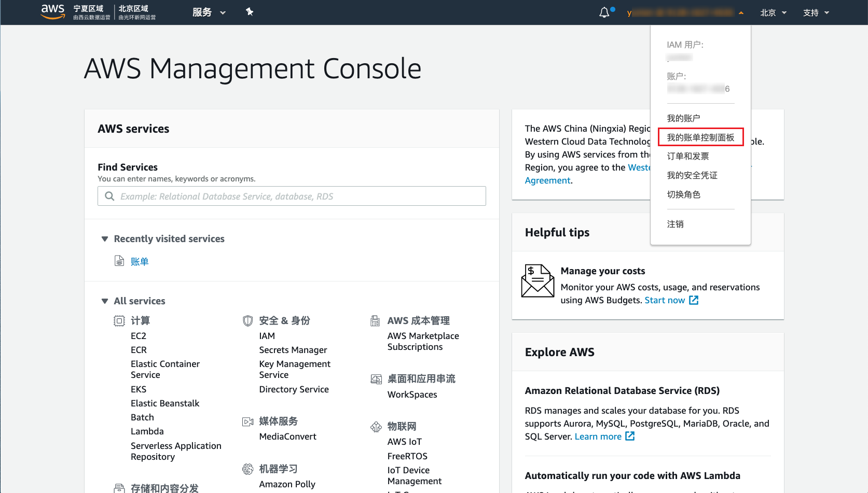Click the envelope cost icon in Helpful tips
Image resolution: width=868 pixels, height=493 pixels.
[x=538, y=280]
